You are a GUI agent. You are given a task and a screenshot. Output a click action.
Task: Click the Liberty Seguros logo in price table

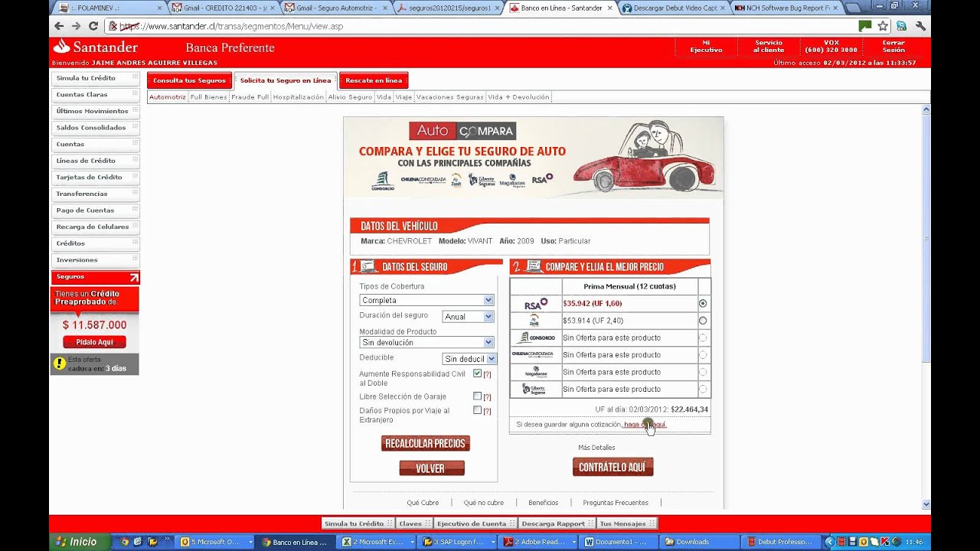pyautogui.click(x=534, y=389)
